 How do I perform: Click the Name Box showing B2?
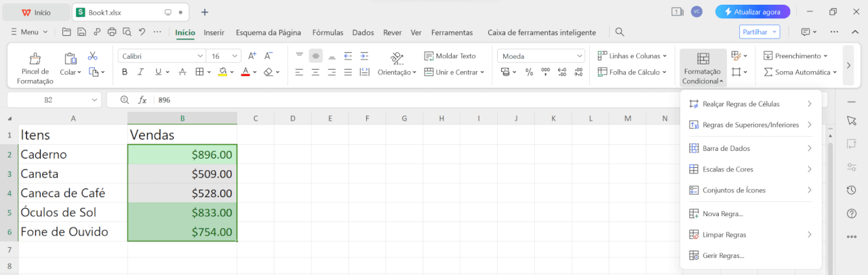pyautogui.click(x=54, y=100)
